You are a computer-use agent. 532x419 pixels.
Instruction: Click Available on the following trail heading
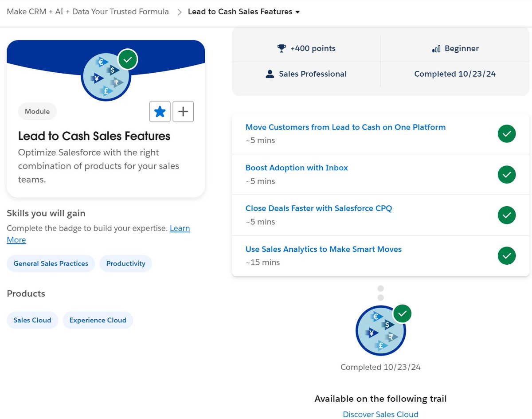[x=380, y=399]
